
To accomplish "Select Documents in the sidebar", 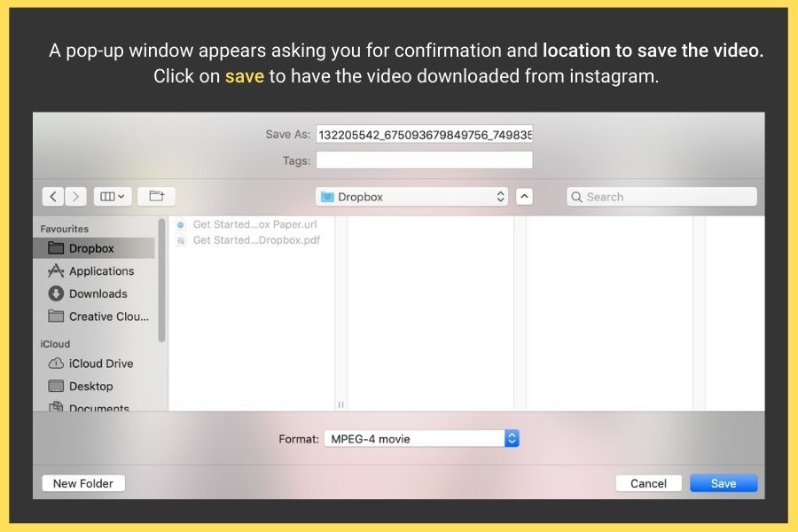I will (x=94, y=407).
